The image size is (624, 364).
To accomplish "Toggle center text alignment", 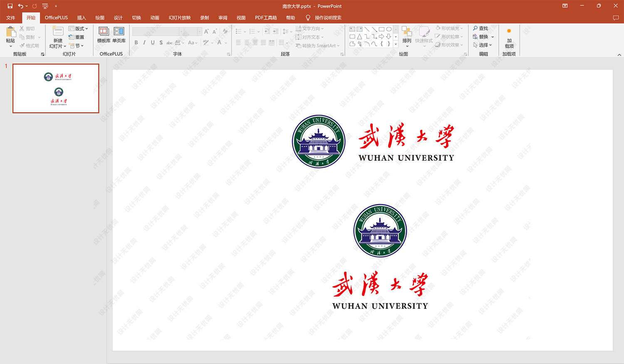I will 247,42.
